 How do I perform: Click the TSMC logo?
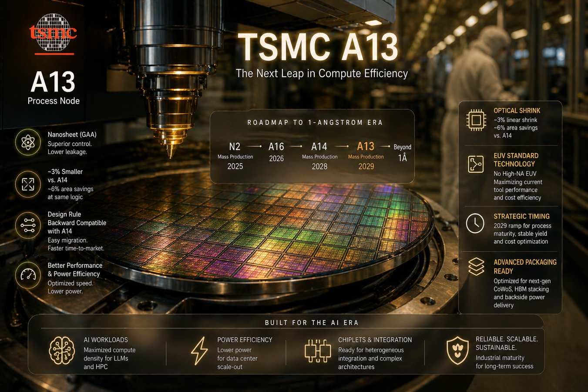tap(53, 33)
